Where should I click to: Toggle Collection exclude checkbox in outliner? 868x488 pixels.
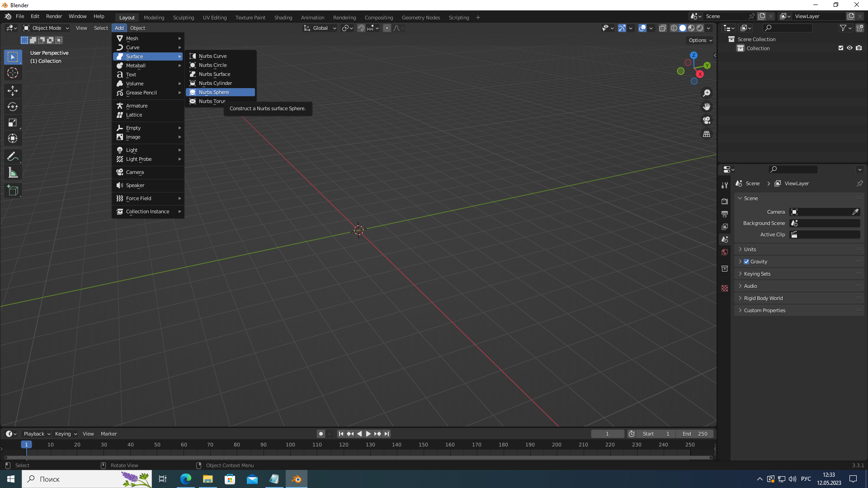(841, 48)
